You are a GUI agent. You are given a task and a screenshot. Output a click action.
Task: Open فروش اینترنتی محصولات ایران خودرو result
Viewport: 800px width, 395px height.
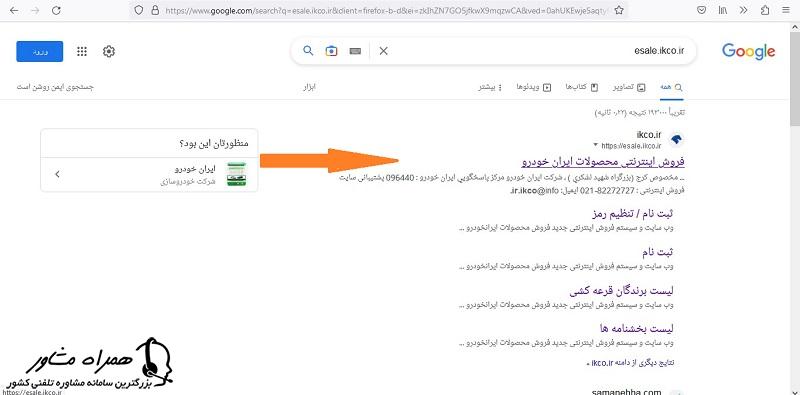click(603, 162)
